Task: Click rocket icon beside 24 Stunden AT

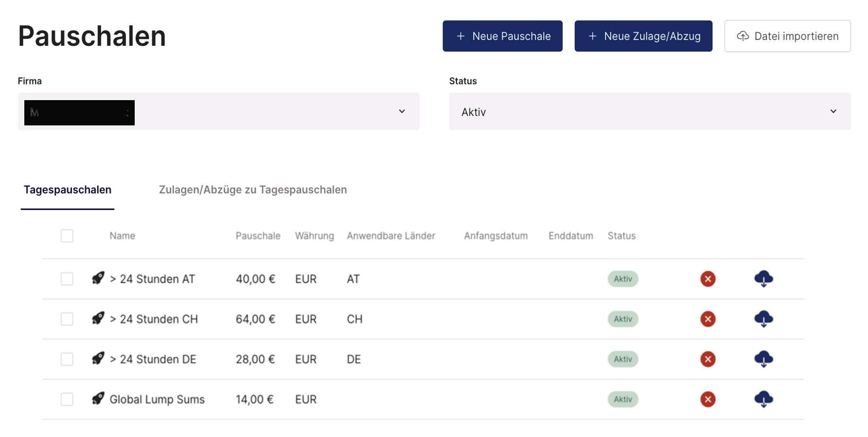Action: point(98,279)
